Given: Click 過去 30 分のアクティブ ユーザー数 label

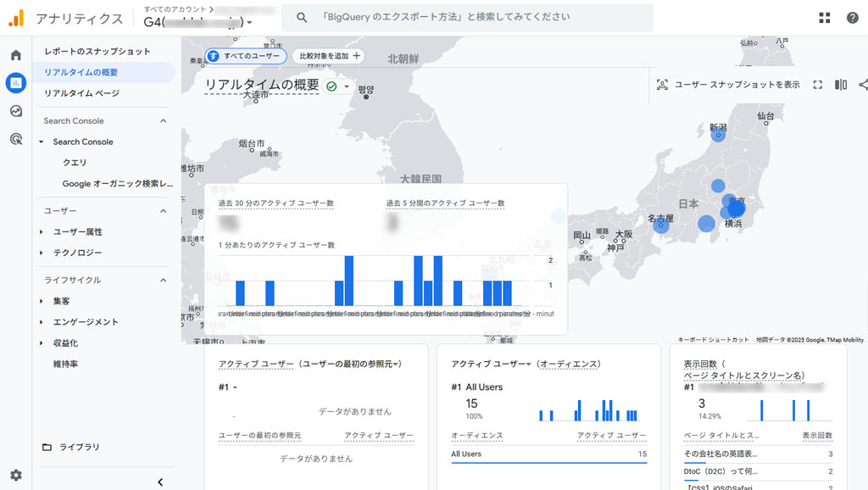Looking at the screenshot, I should point(275,203).
